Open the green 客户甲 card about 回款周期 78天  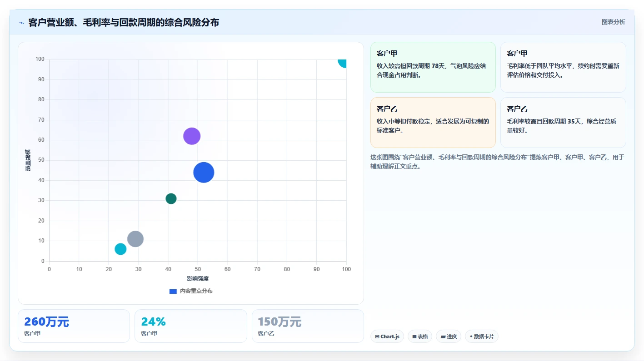click(x=433, y=67)
